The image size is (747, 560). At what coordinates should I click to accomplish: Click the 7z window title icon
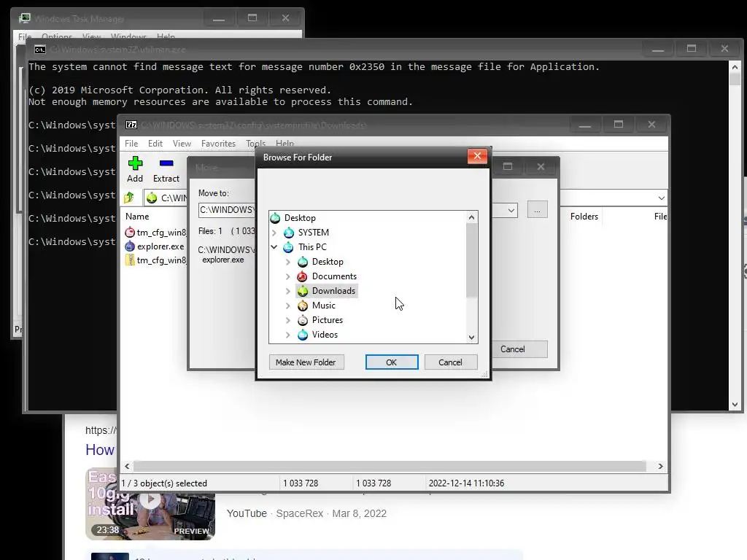click(x=131, y=125)
